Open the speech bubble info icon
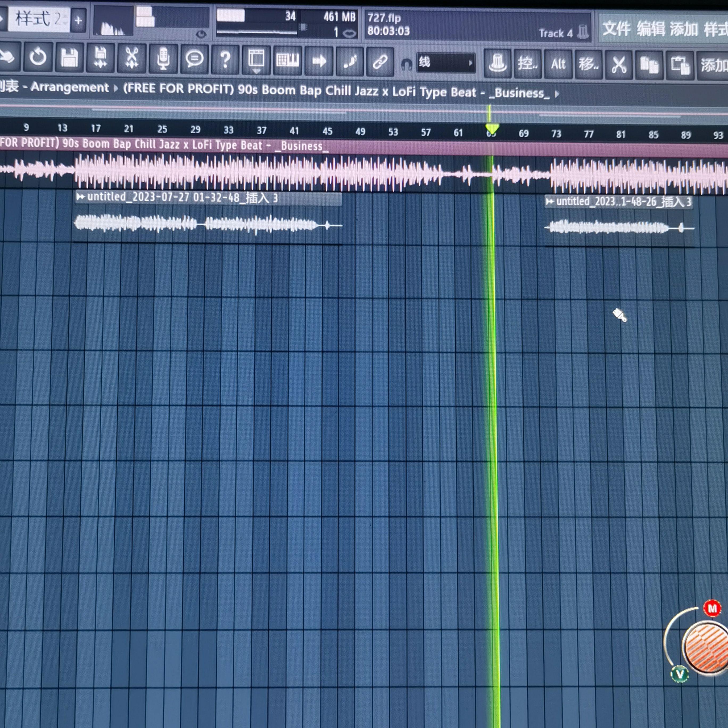This screenshot has height=728, width=728. tap(195, 59)
